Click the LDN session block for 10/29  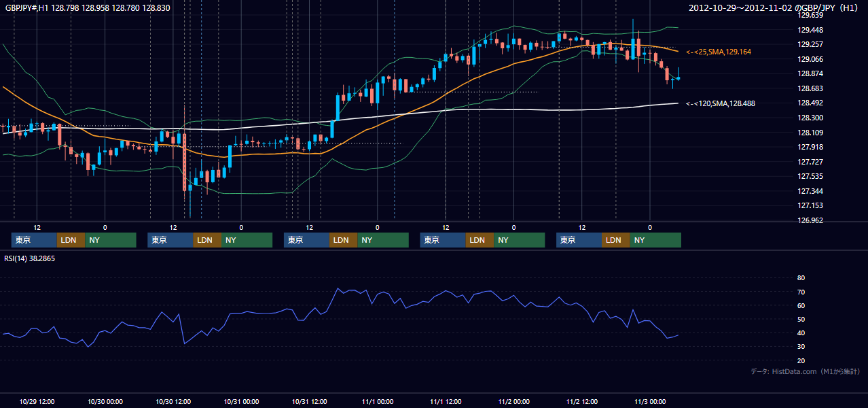pos(71,240)
